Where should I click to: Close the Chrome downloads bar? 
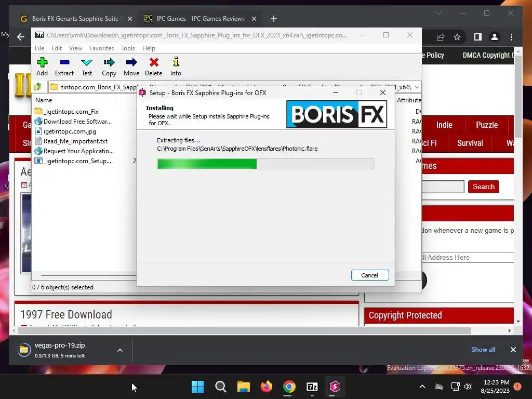pyautogui.click(x=513, y=350)
